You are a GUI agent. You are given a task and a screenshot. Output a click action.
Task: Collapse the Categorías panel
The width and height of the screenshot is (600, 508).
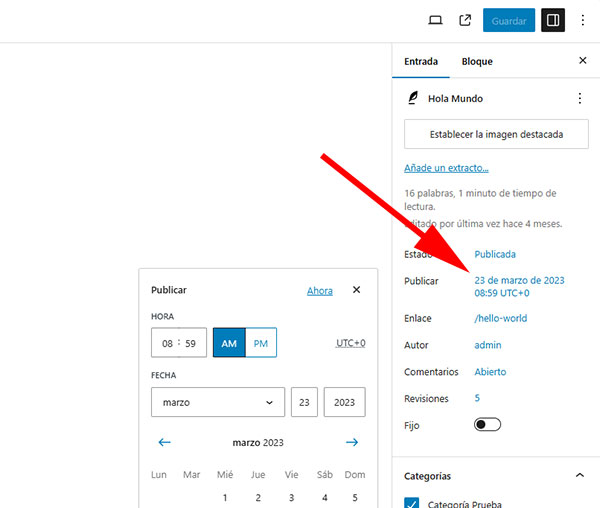(x=580, y=475)
